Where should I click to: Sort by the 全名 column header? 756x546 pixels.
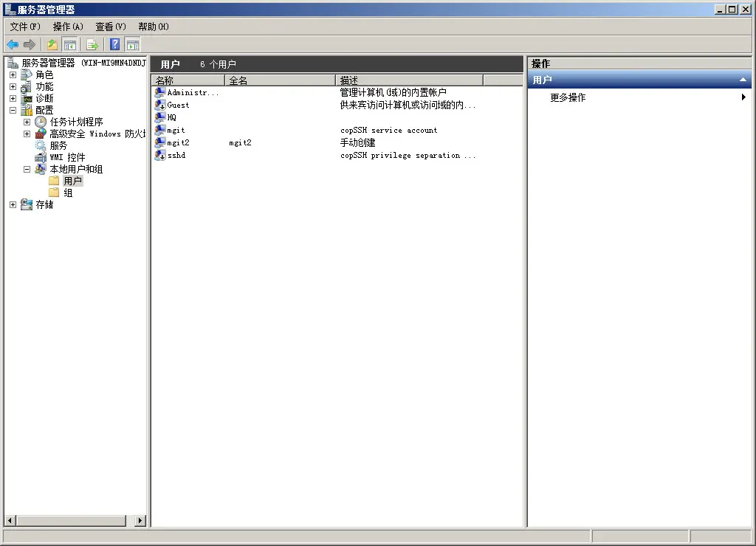tap(280, 80)
